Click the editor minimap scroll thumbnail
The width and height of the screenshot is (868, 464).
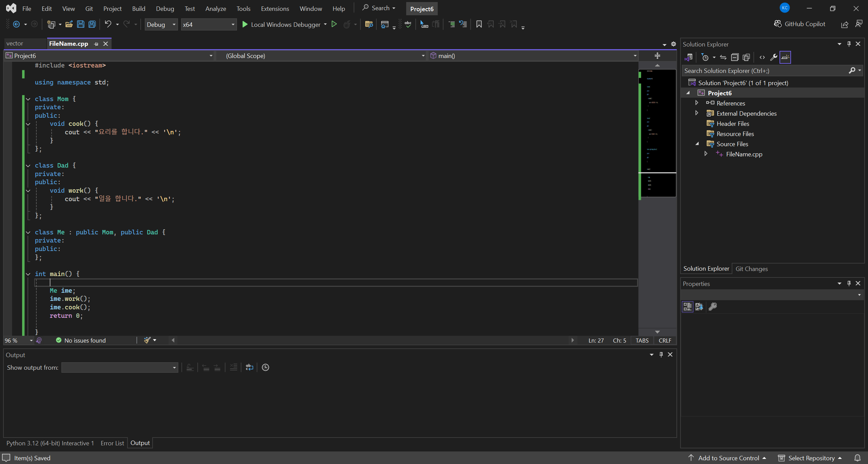(x=657, y=132)
